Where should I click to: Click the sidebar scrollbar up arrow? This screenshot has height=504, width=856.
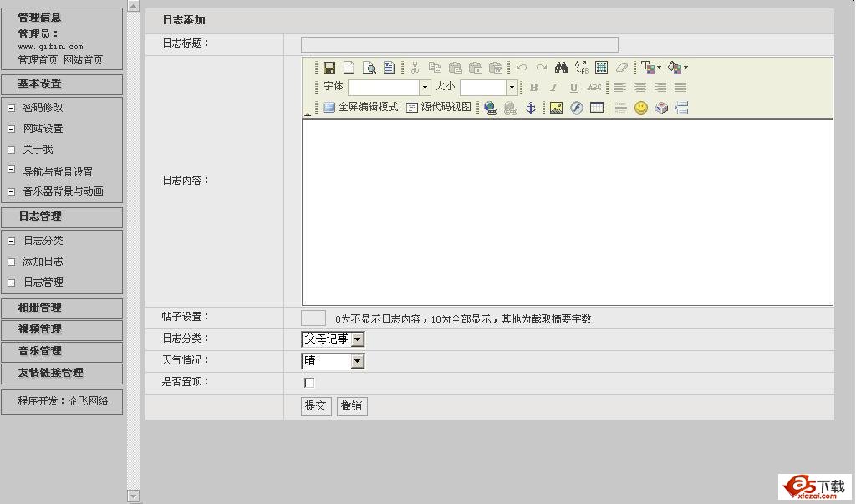tap(133, 6)
